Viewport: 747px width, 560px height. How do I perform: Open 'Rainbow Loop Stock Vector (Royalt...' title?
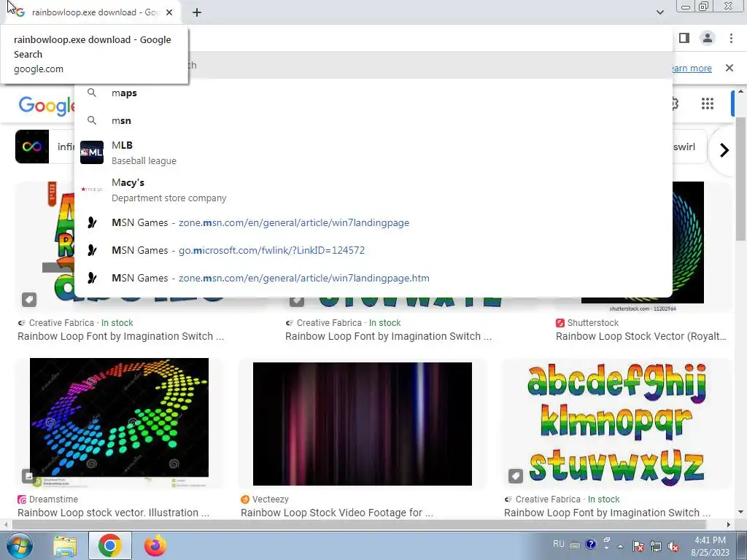[x=640, y=336]
